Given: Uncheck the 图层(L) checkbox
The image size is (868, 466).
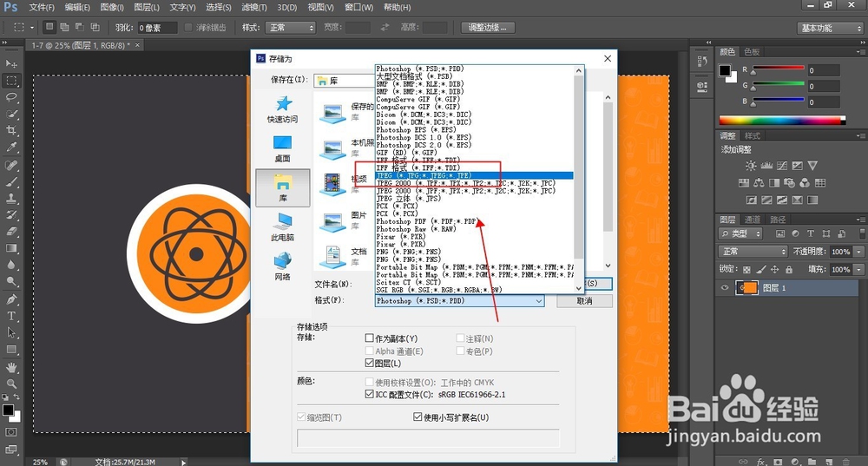Looking at the screenshot, I should pyautogui.click(x=369, y=363).
